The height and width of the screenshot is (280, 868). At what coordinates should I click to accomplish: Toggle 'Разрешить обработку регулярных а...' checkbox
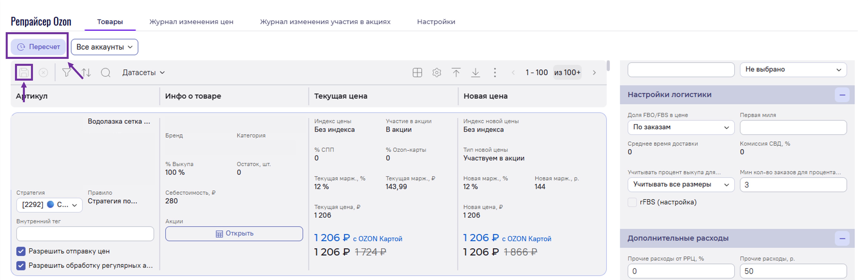pos(21,266)
